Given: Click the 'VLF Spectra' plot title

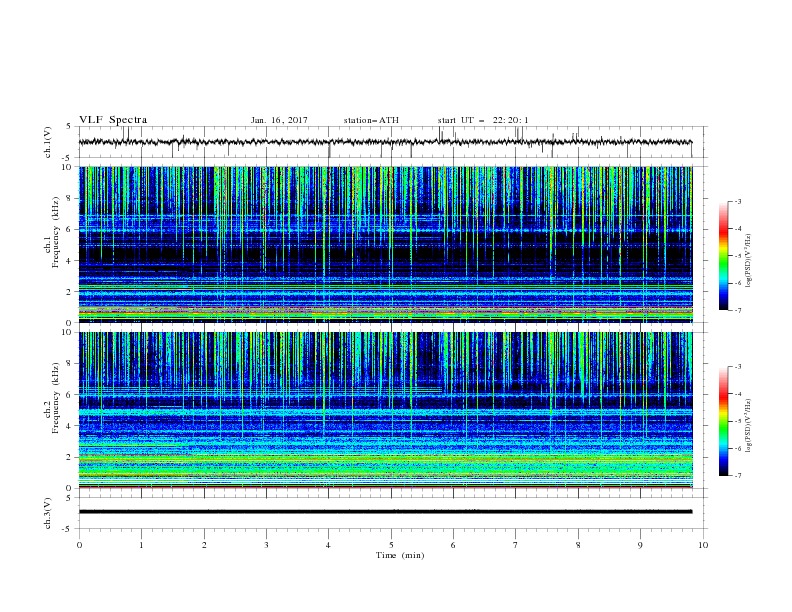Looking at the screenshot, I should click(113, 120).
